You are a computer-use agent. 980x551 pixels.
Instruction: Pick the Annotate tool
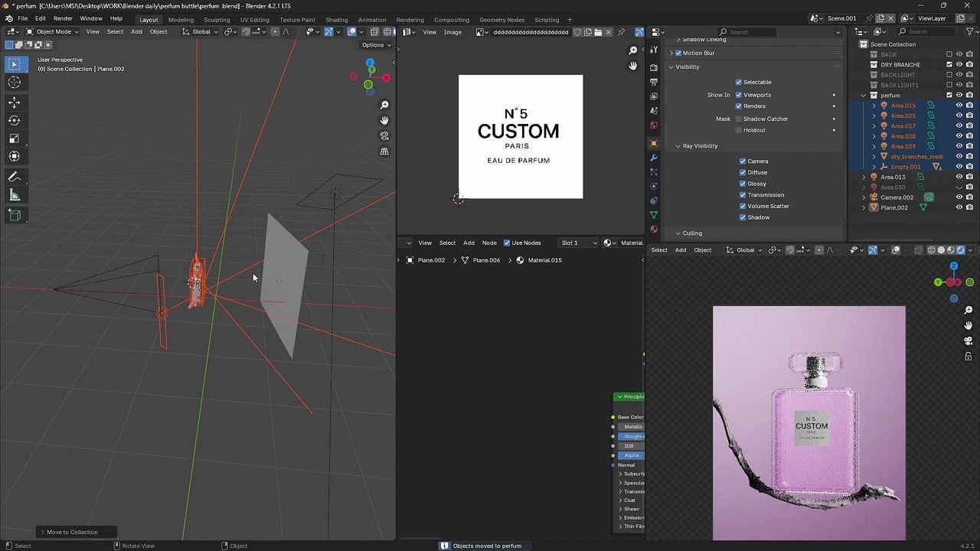(15, 177)
